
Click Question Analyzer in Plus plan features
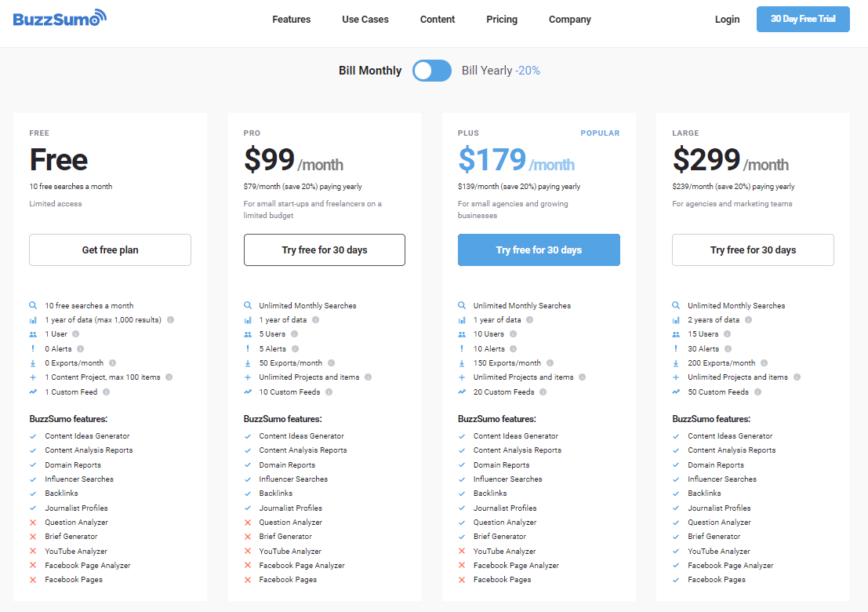click(x=505, y=523)
